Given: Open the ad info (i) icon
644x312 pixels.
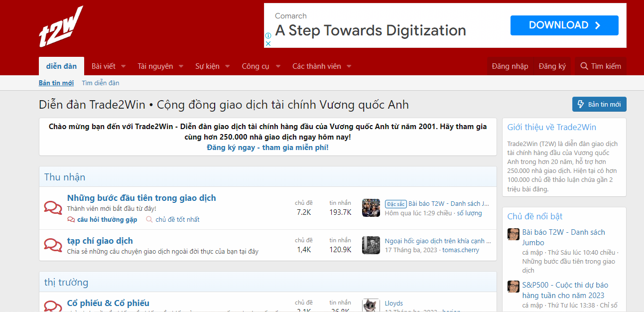Looking at the screenshot, I should [268, 36].
